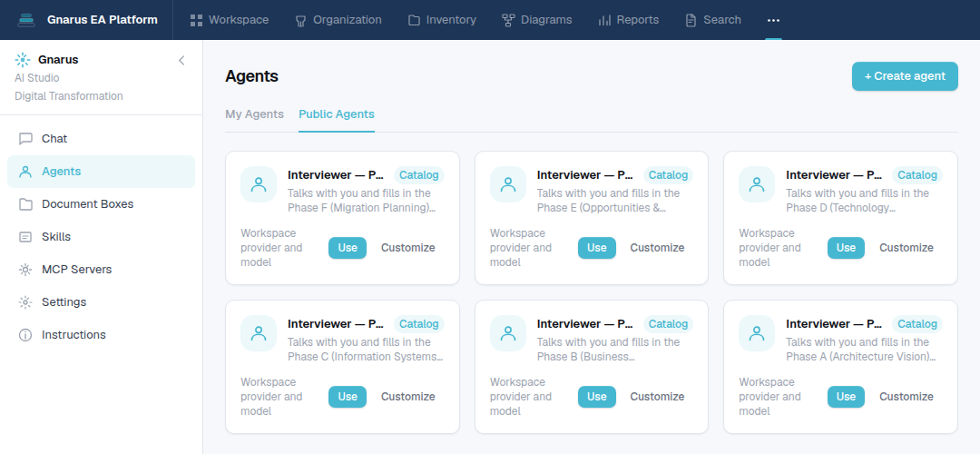Click the Instructions info icon

[x=25, y=334]
